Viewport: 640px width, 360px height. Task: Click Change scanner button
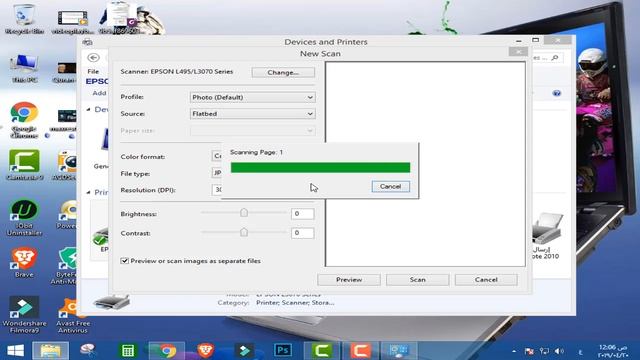(283, 72)
